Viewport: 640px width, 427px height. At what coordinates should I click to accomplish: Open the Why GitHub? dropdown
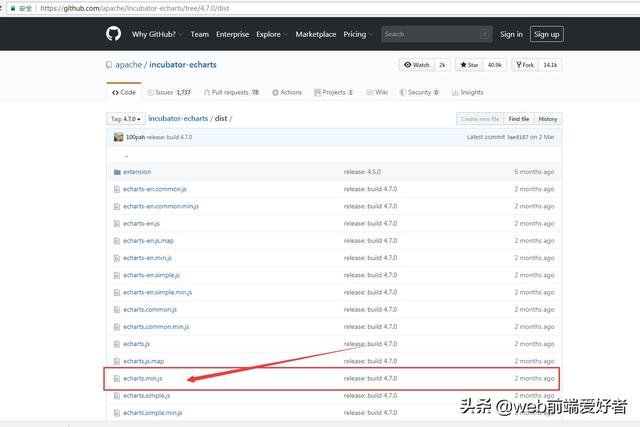click(x=156, y=34)
